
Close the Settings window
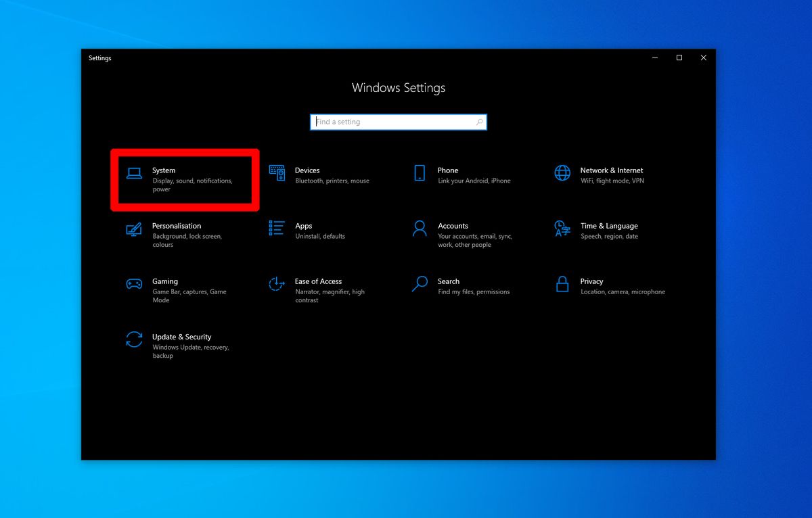click(704, 58)
